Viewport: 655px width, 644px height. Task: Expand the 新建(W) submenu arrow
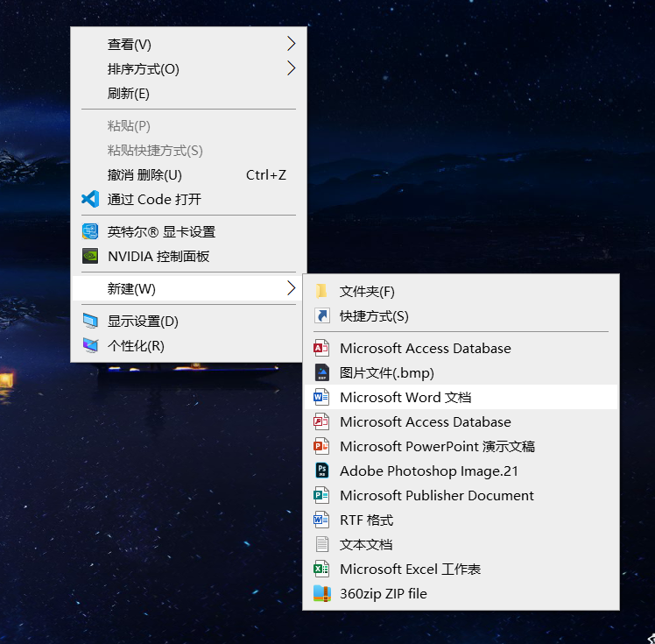click(x=291, y=288)
